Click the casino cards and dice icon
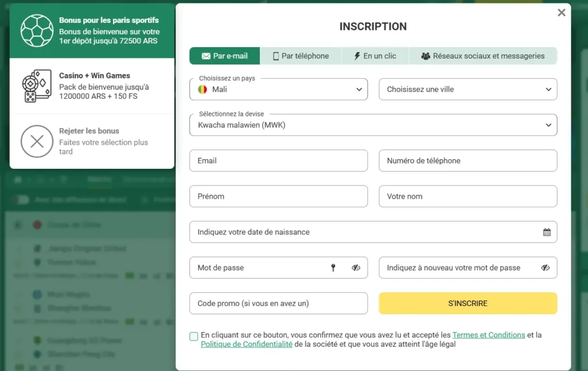This screenshot has width=588, height=371. tap(37, 86)
